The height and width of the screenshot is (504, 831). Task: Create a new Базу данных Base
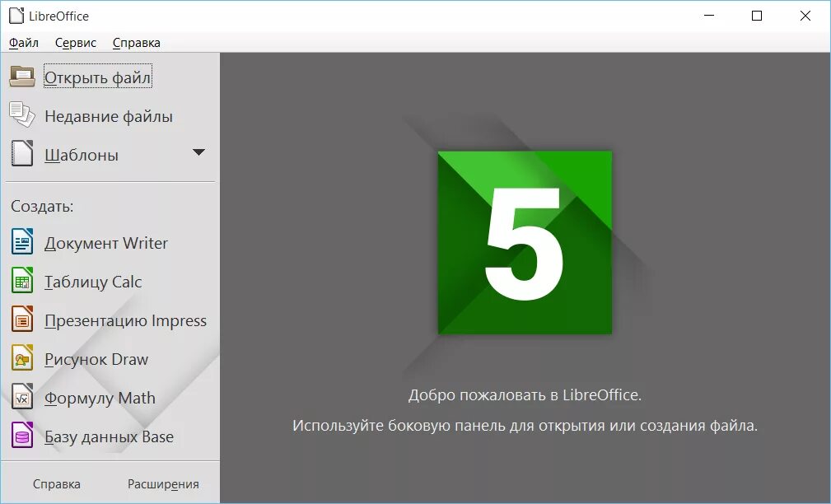(110, 436)
